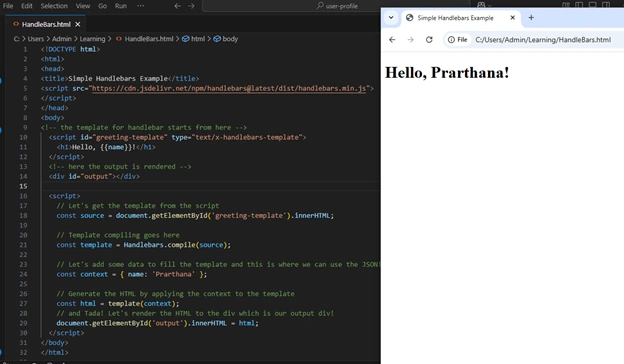Screen dimensions: 624x364
Task: Click line number 24 in the gutter
Action: tap(23, 274)
